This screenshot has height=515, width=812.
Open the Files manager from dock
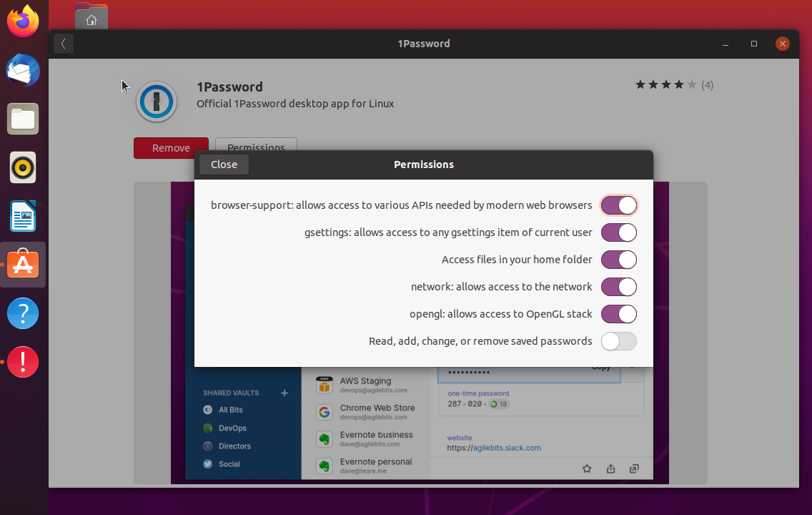click(x=23, y=119)
